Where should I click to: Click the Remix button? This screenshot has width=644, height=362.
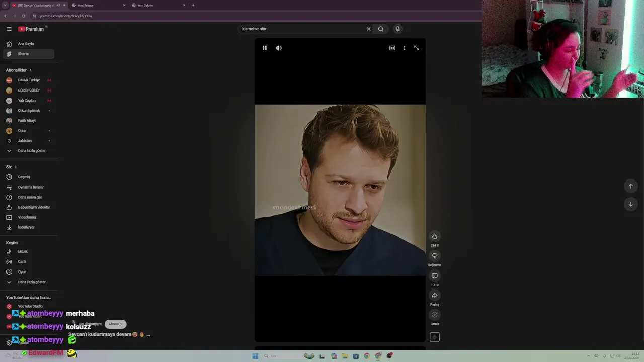[435, 315]
